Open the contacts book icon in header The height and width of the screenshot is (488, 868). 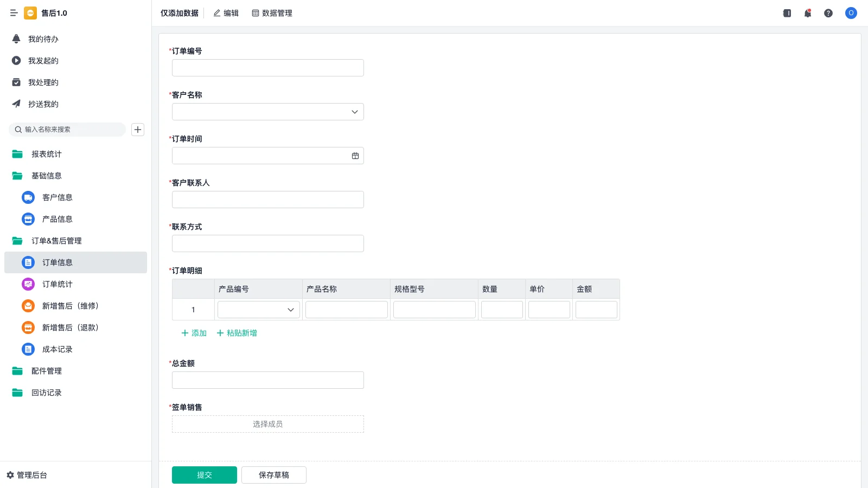pyautogui.click(x=786, y=13)
